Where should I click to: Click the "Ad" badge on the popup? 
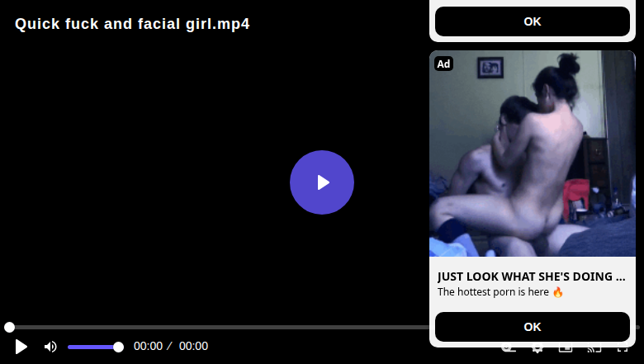[443, 64]
